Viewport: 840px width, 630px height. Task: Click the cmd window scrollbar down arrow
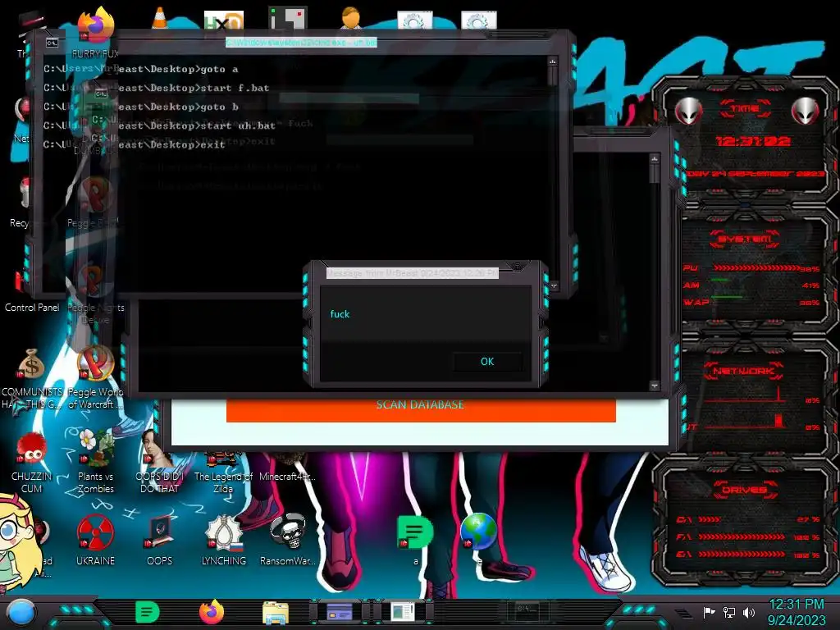pyautogui.click(x=554, y=286)
